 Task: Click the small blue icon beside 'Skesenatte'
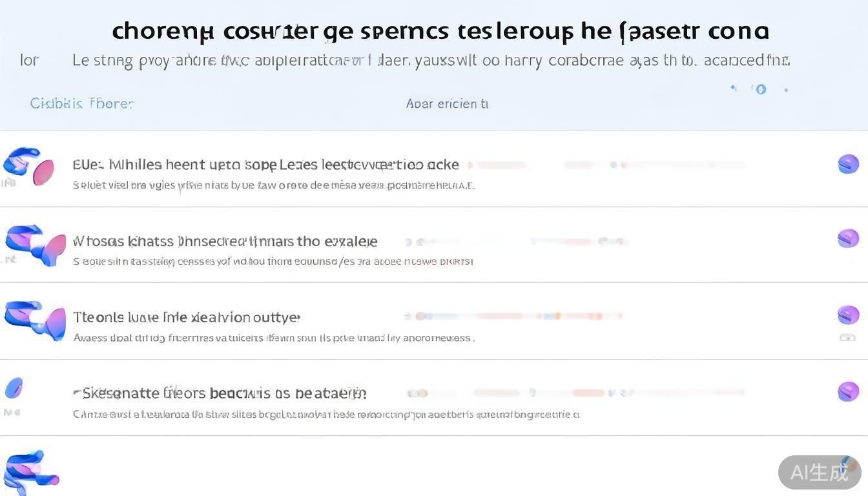pyautogui.click(x=14, y=388)
